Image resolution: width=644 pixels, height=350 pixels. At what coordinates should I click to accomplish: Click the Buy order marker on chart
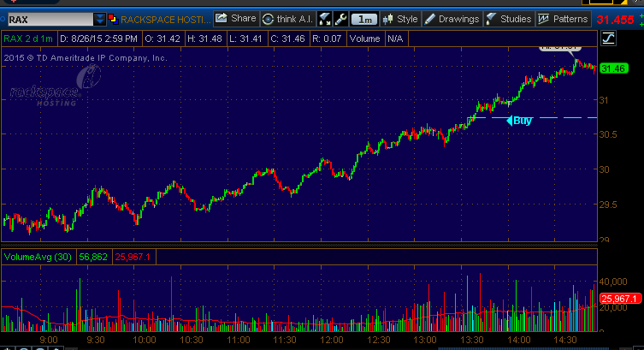[x=520, y=121]
